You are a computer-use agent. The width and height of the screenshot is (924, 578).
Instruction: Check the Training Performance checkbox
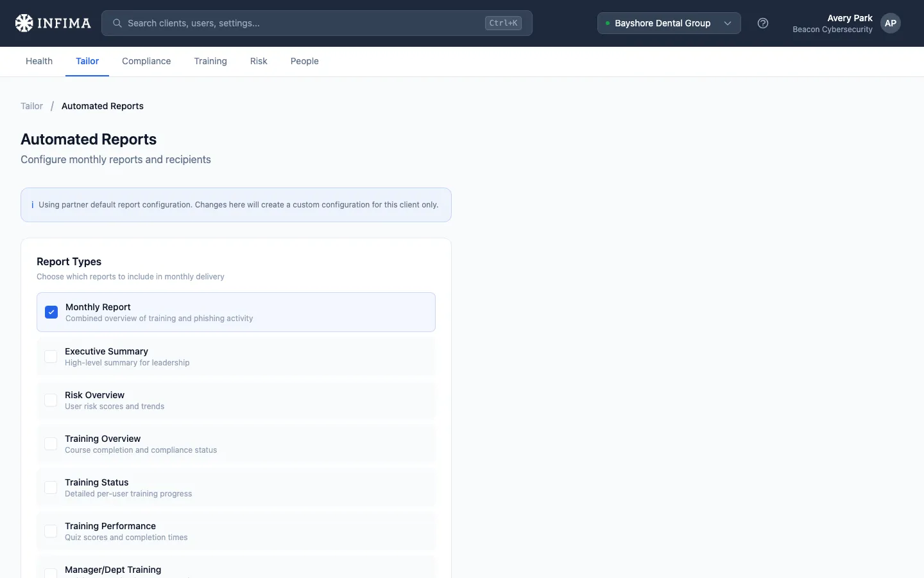click(51, 531)
